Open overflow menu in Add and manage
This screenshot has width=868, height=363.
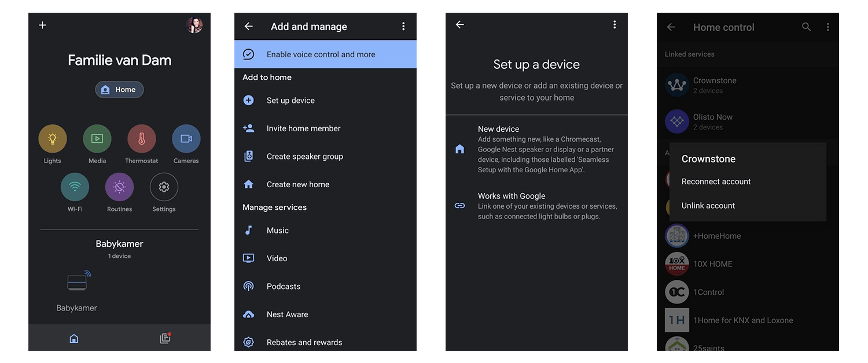pyautogui.click(x=403, y=27)
